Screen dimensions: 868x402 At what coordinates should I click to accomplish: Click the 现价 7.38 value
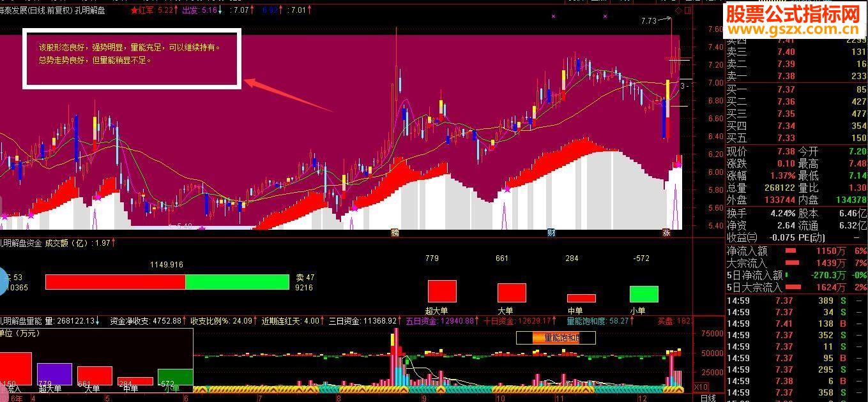(x=786, y=152)
